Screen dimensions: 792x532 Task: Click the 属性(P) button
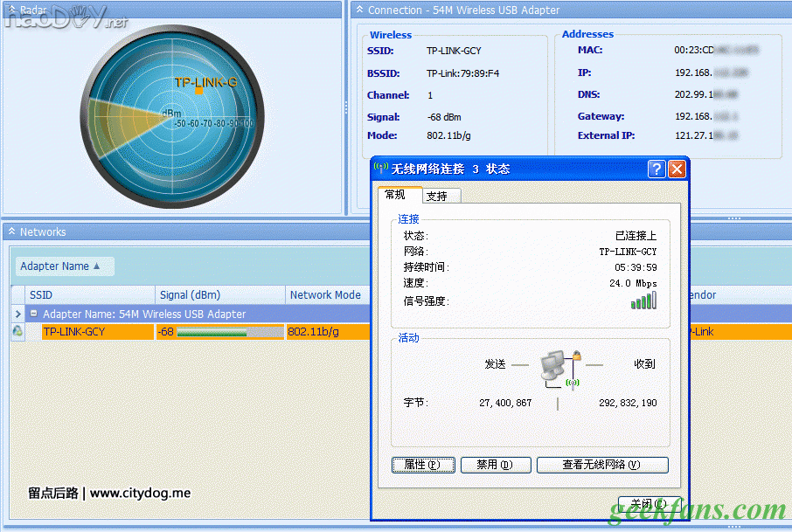click(x=423, y=465)
